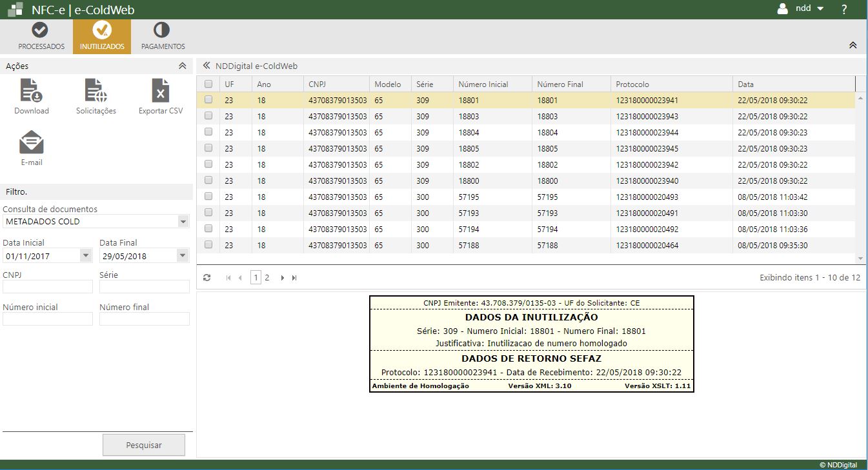Switch to the Pagamentos tab

[x=163, y=37]
